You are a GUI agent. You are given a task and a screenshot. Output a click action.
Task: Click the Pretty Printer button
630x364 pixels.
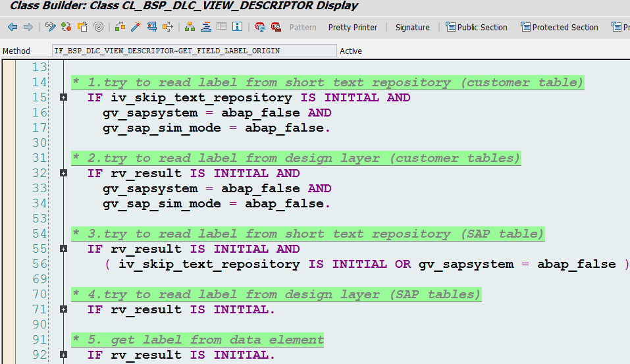[353, 28]
